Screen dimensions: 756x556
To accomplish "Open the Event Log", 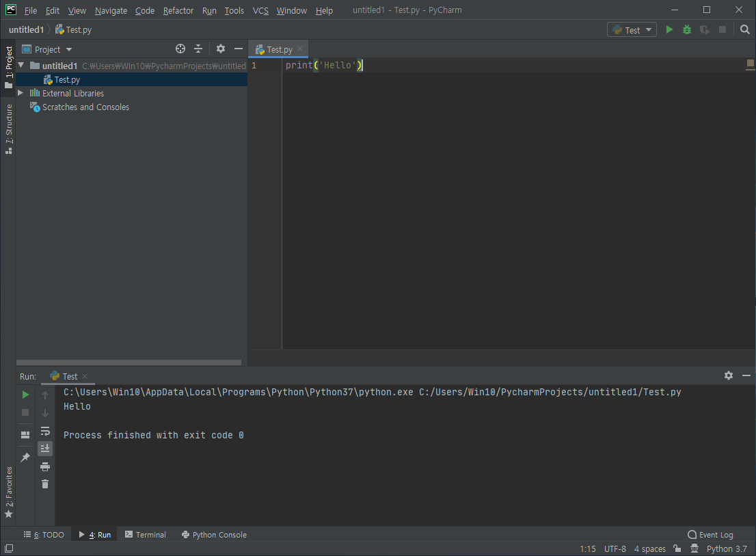I will point(710,535).
